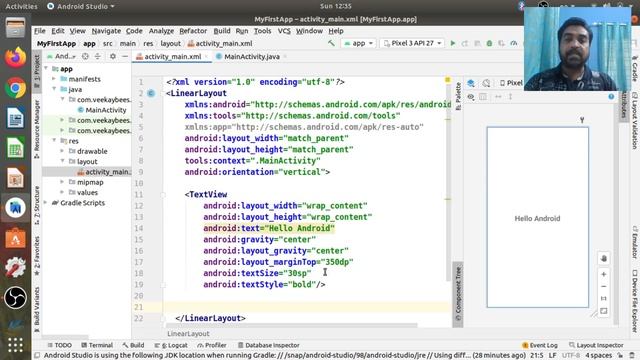Zoom in on the layout preview
The width and height of the screenshot is (640, 360).
pos(604,274)
